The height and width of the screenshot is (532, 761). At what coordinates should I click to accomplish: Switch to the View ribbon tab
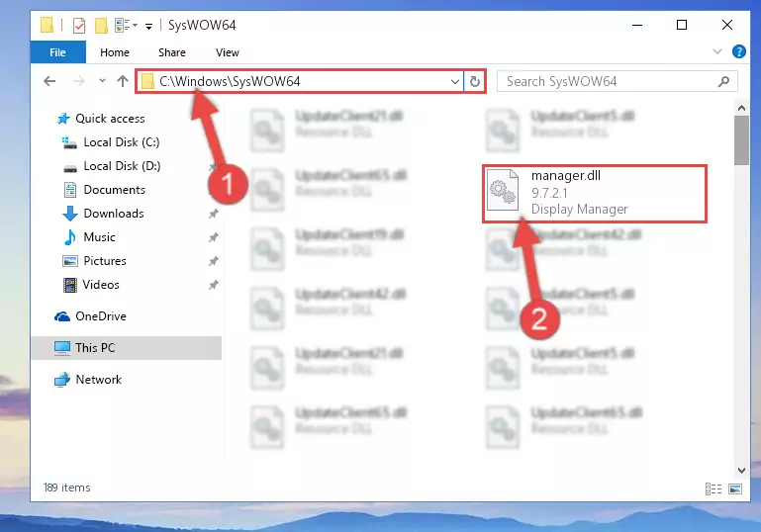[x=228, y=52]
